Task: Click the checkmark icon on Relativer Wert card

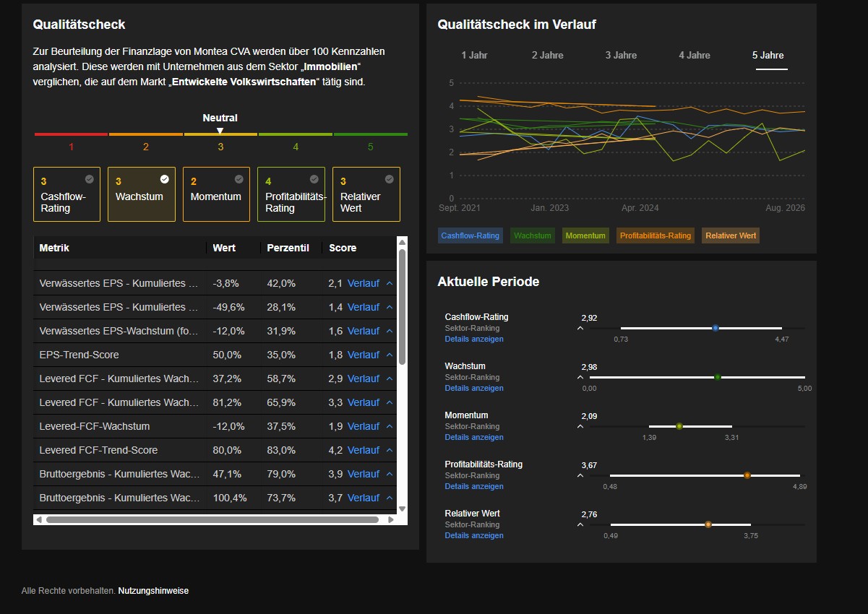Action: (x=389, y=179)
